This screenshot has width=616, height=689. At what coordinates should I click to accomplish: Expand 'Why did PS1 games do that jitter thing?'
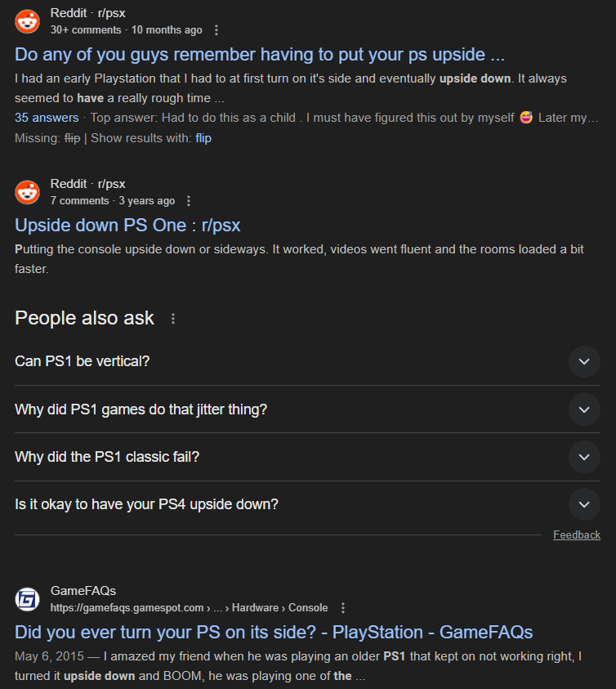point(584,409)
